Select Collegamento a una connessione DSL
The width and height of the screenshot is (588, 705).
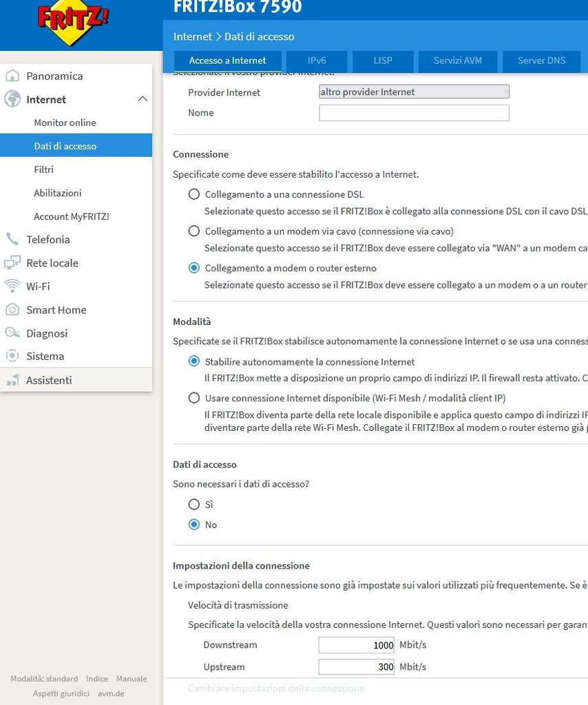click(193, 194)
